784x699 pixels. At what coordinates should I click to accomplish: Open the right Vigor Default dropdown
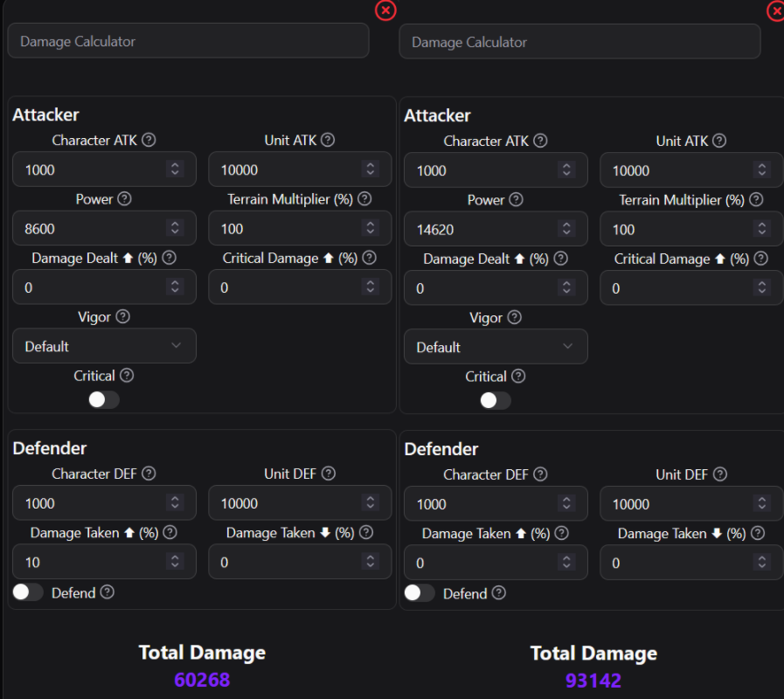[x=496, y=347]
